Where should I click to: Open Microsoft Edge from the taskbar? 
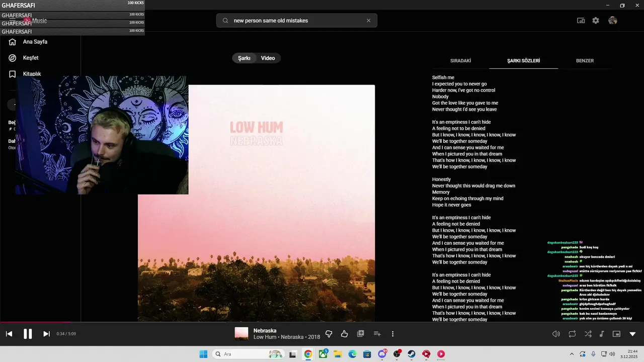point(352,354)
